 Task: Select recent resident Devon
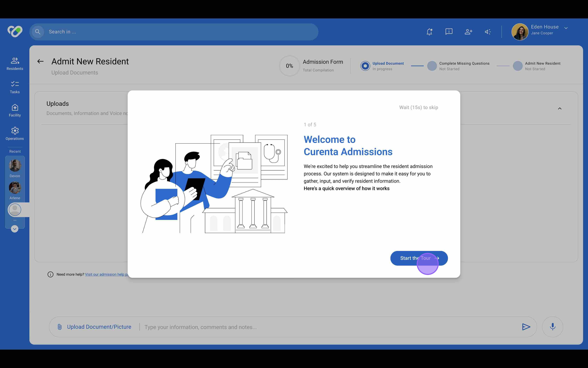15,168
